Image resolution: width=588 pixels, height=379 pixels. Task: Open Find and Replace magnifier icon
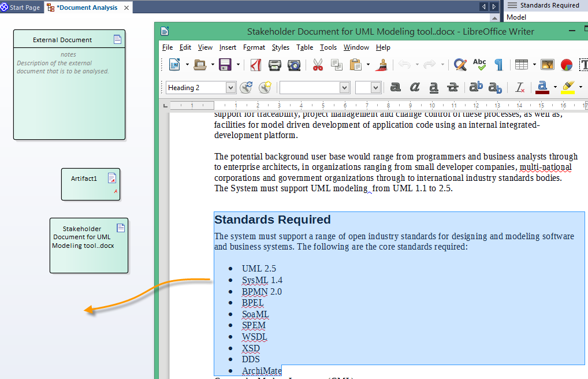[x=460, y=65]
